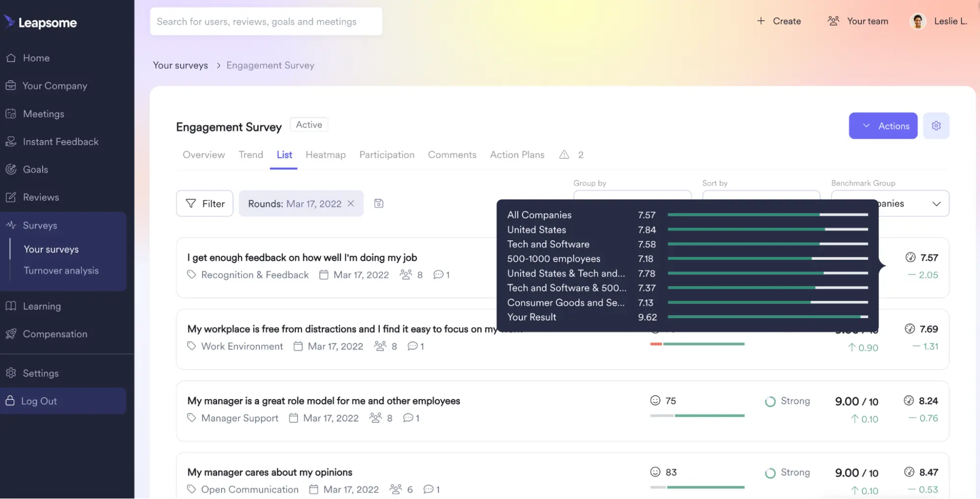This screenshot has height=499, width=980.
Task: Switch to the Heatmap tab
Action: coord(326,155)
